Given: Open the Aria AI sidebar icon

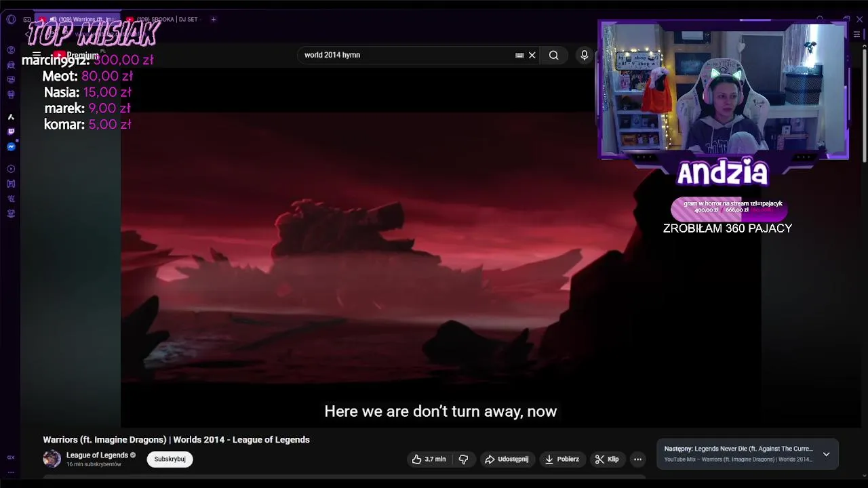Looking at the screenshot, I should coord(11,117).
